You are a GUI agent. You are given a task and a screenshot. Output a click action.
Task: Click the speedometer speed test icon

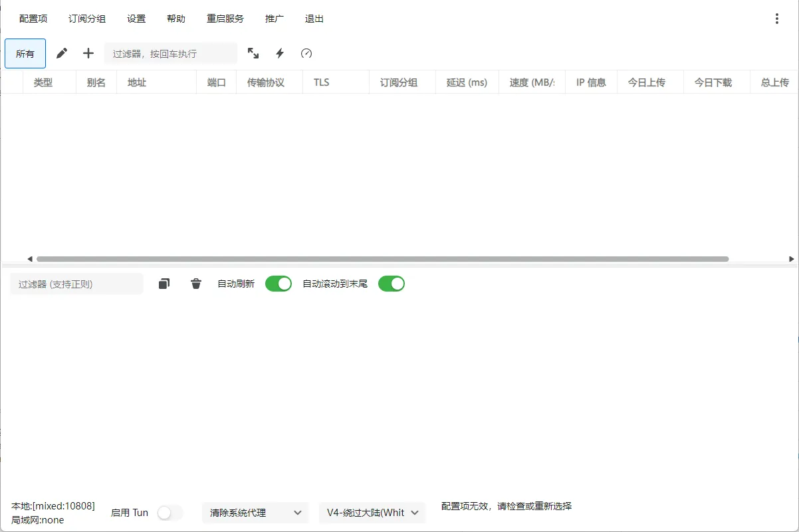click(306, 53)
